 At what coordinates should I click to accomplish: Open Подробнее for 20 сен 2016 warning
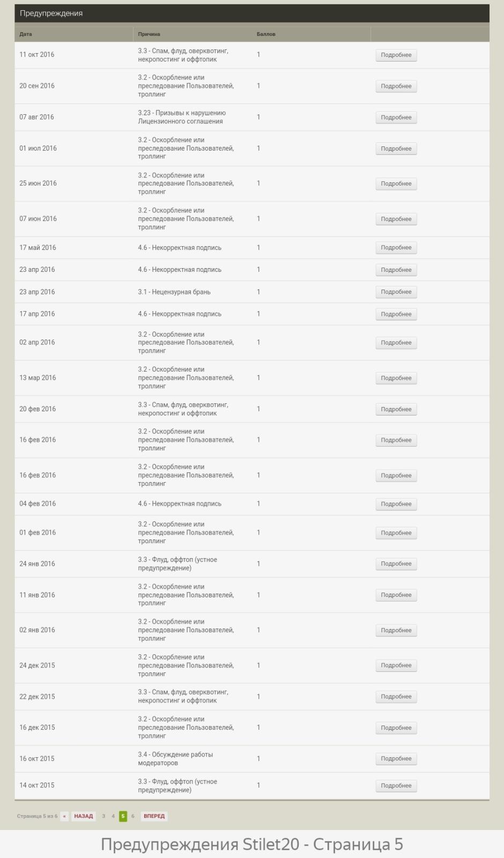(x=396, y=86)
